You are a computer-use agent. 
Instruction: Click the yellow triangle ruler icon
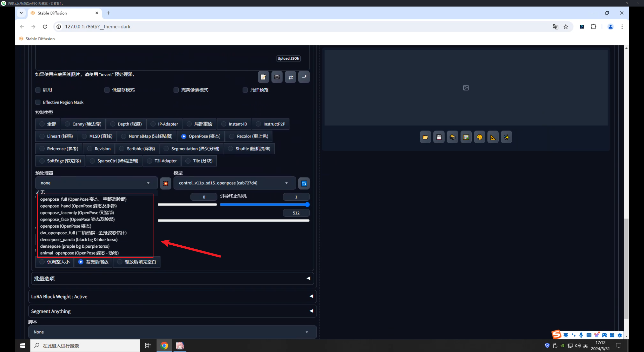tap(493, 137)
